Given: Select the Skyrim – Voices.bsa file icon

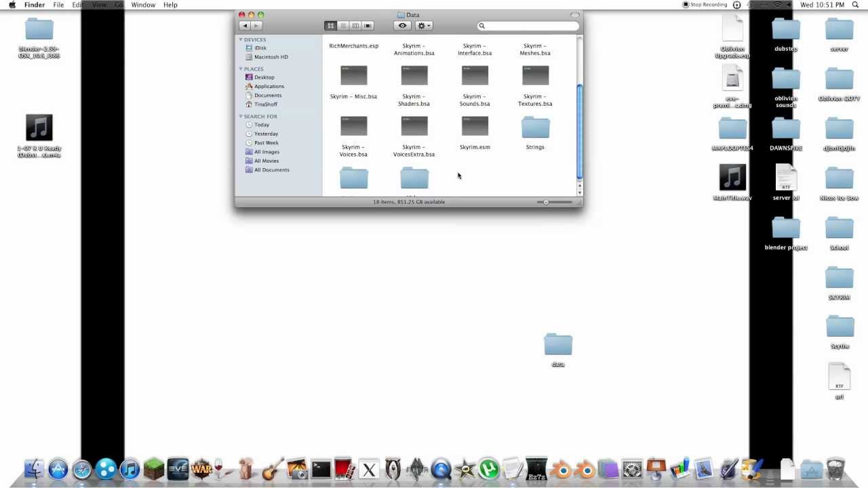Looking at the screenshot, I should [353, 127].
